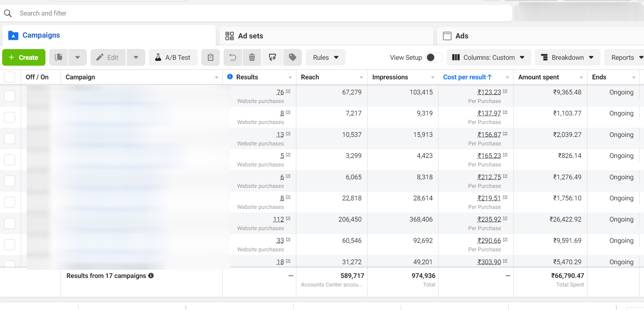
Task: Click the export/share arrows icon
Action: [272, 57]
